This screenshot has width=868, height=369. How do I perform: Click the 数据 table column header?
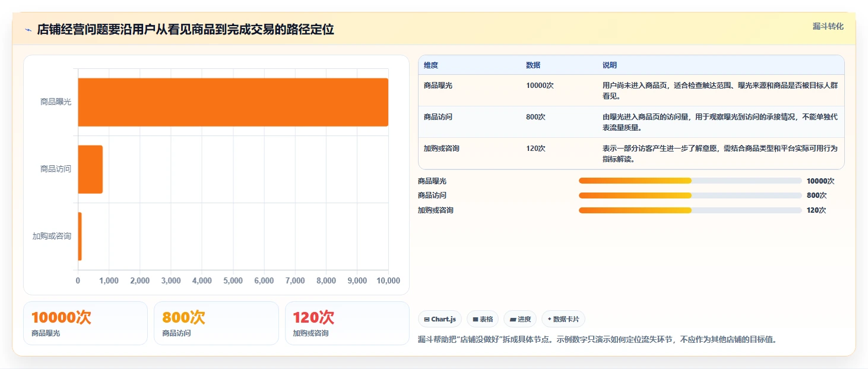click(x=533, y=65)
